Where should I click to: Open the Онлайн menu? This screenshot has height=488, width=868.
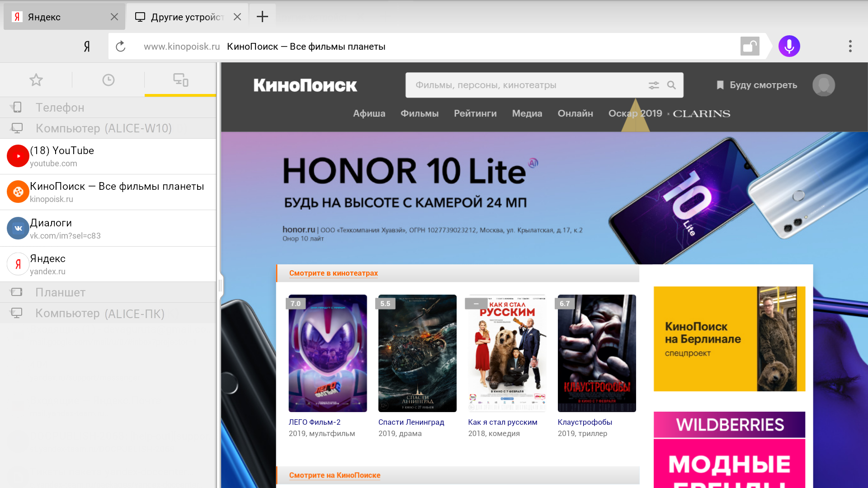tap(575, 113)
